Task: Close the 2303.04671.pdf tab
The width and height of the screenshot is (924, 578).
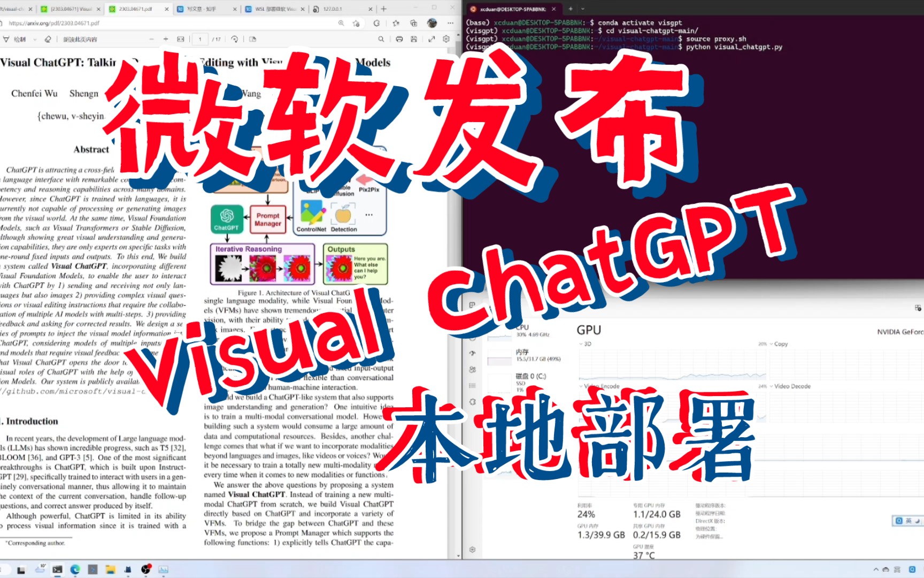Action: tap(167, 9)
